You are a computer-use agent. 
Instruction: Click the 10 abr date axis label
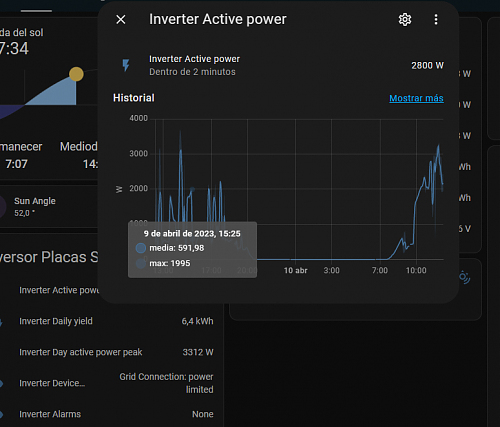click(x=295, y=270)
